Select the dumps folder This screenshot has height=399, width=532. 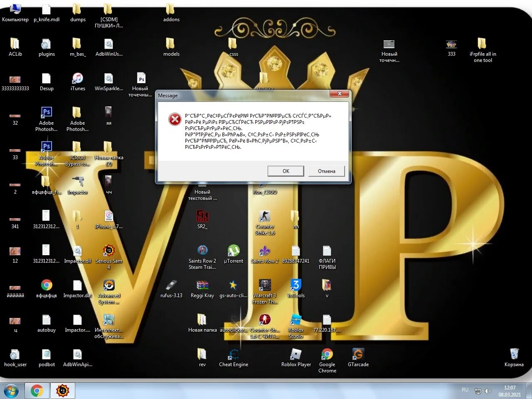(78, 12)
